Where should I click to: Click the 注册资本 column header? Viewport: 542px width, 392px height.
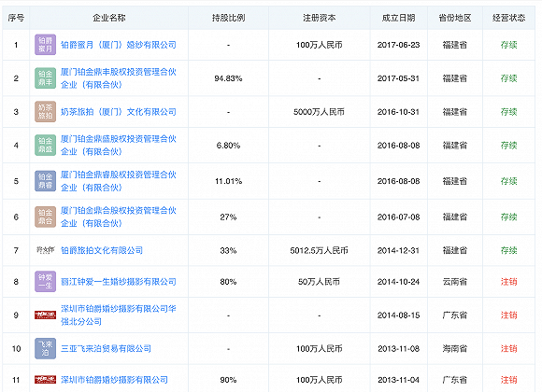(320, 18)
